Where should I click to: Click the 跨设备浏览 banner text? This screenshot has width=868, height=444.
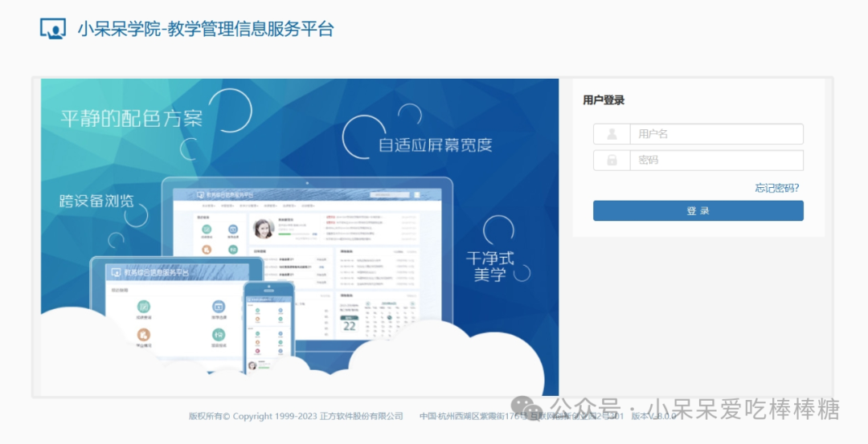97,201
